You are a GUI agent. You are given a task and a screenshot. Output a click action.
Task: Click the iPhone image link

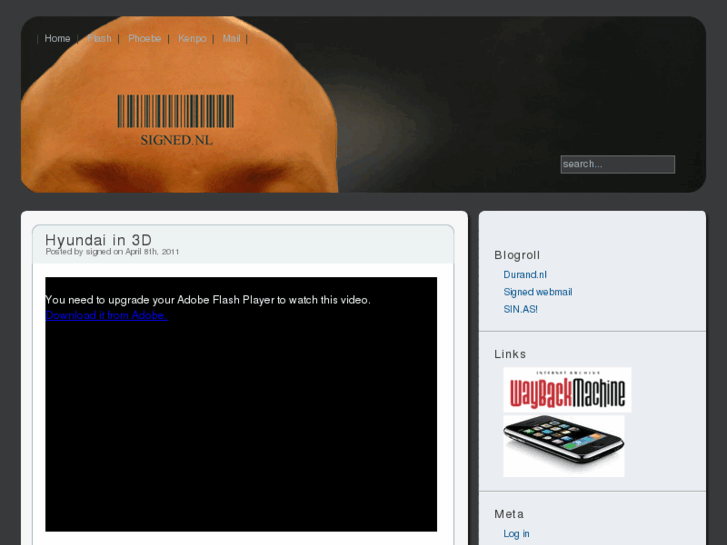point(564,446)
